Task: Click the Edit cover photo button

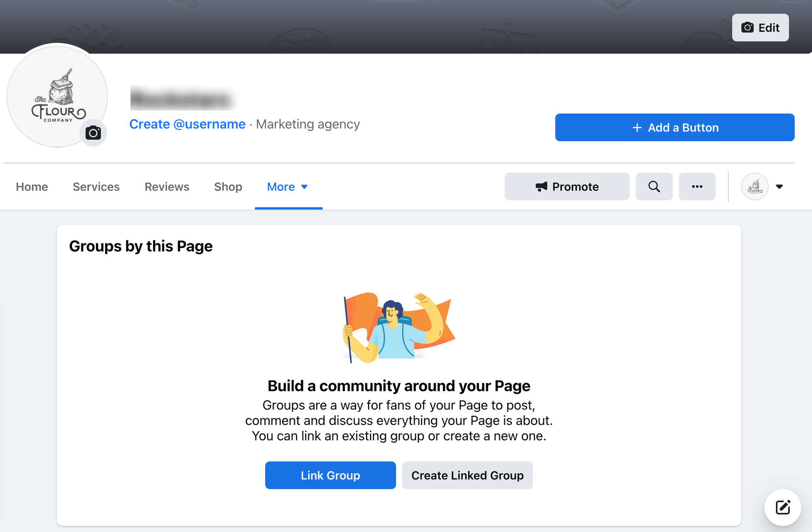Action: (760, 28)
